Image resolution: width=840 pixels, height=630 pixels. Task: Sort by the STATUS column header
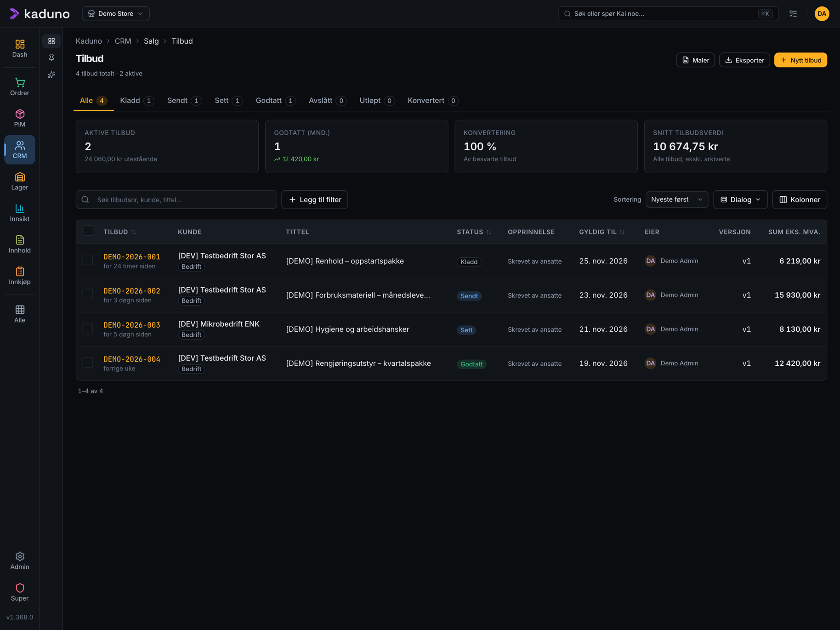coord(474,232)
